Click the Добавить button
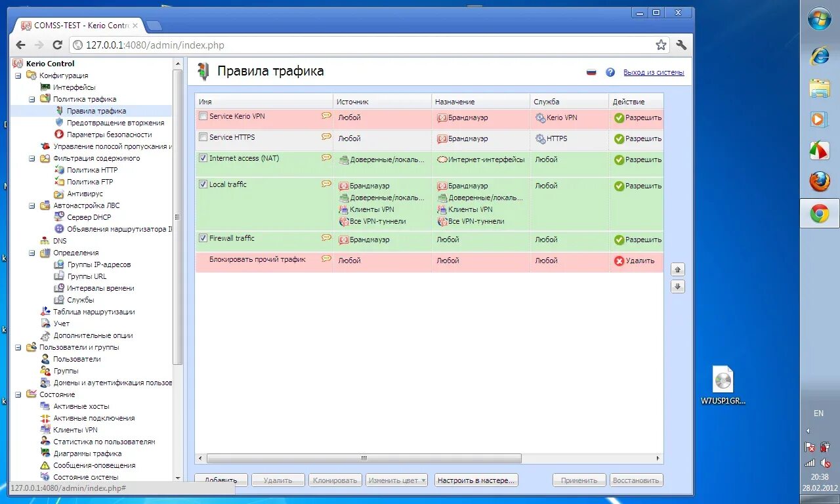Image resolution: width=840 pixels, height=504 pixels. tap(221, 480)
